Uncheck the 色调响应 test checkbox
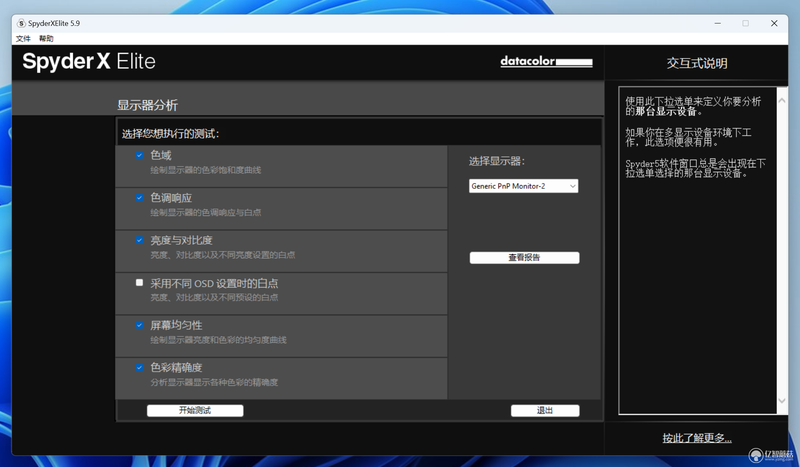 coord(139,198)
